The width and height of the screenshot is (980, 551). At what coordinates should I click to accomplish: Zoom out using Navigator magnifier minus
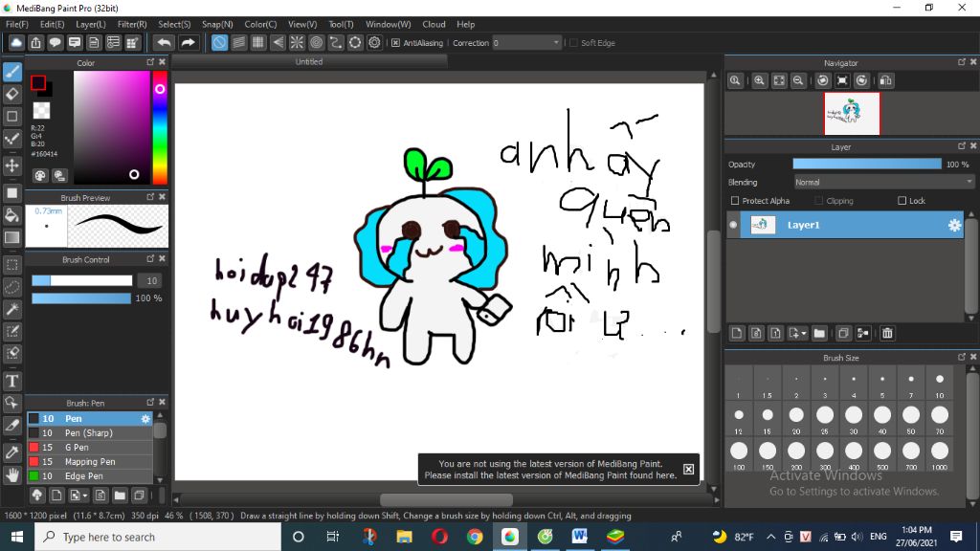coord(798,80)
